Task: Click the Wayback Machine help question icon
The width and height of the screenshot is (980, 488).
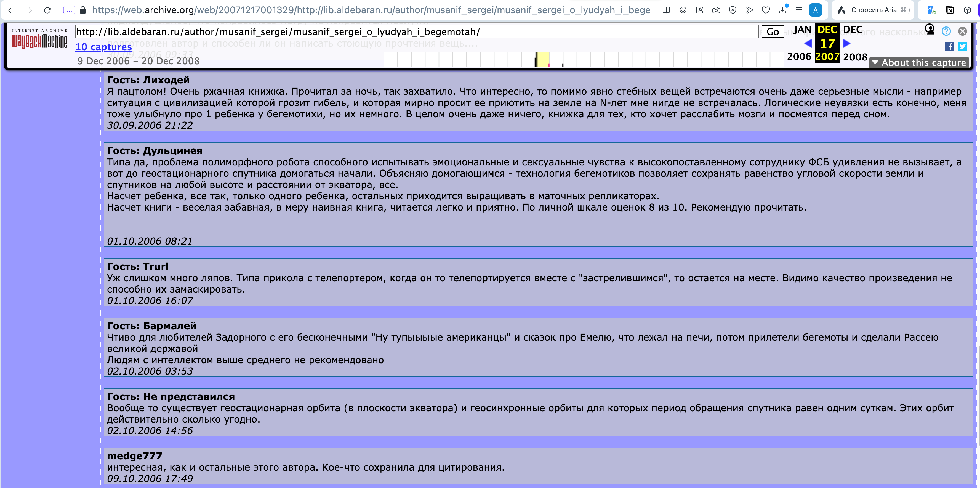Action: [946, 31]
